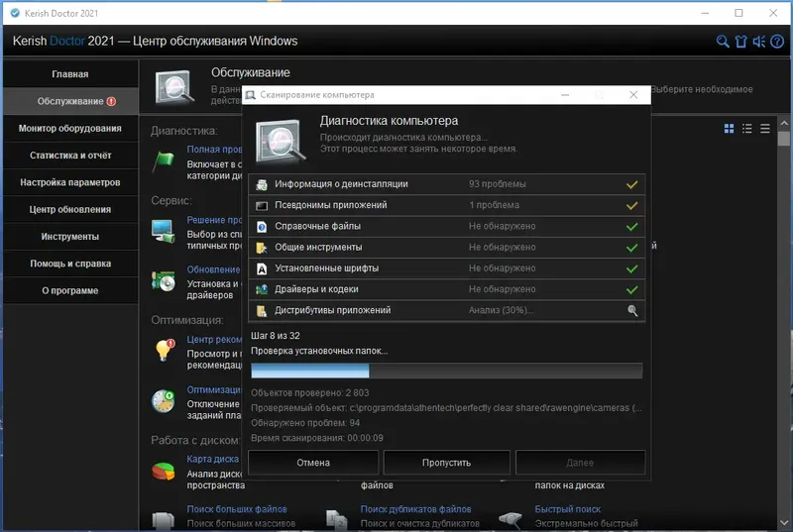Image resolution: width=793 pixels, height=532 pixels.
Task: Click the Время сканирования 00:00:09 text
Action: click(x=317, y=438)
